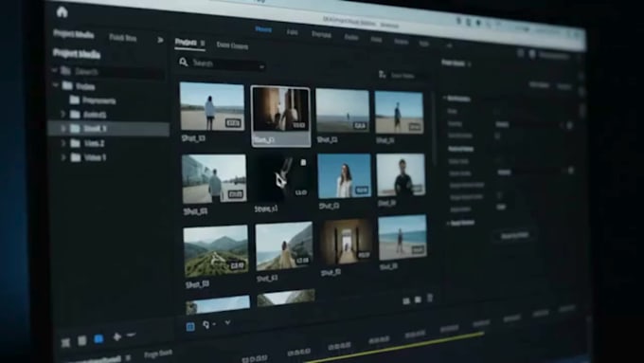This screenshot has width=644, height=363.
Task: Click new item icon left of trash
Action: pos(418,299)
